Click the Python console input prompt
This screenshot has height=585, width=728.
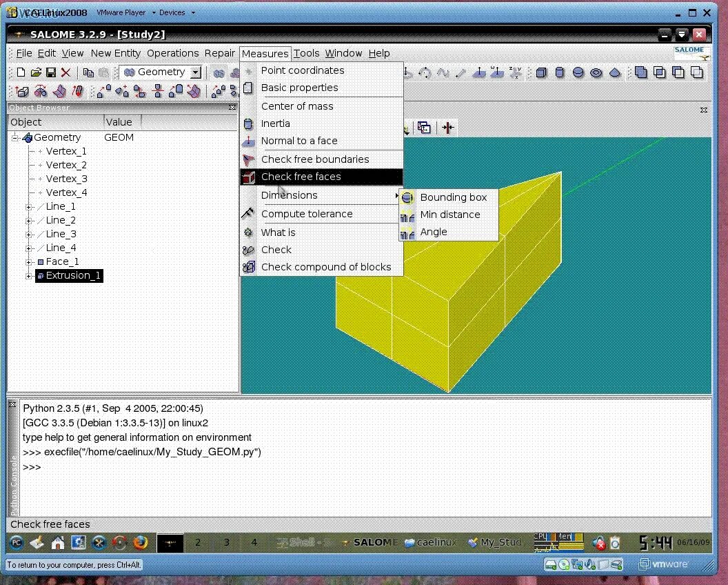pos(32,467)
